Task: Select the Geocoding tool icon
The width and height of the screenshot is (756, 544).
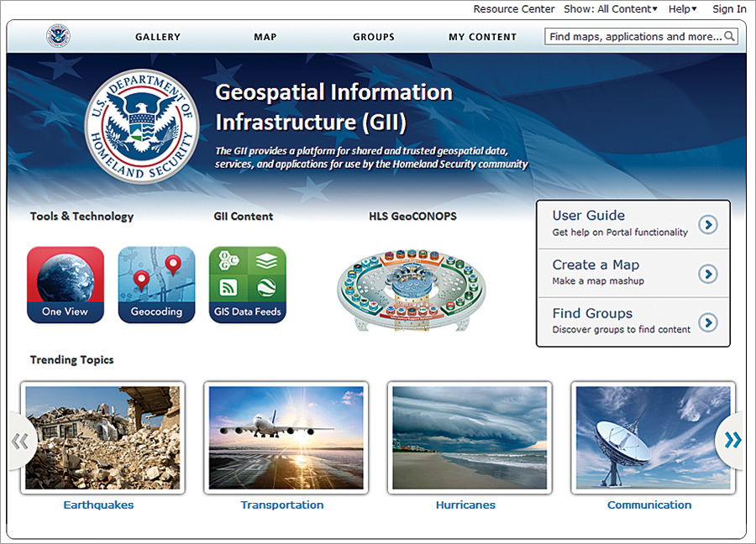Action: click(x=156, y=284)
